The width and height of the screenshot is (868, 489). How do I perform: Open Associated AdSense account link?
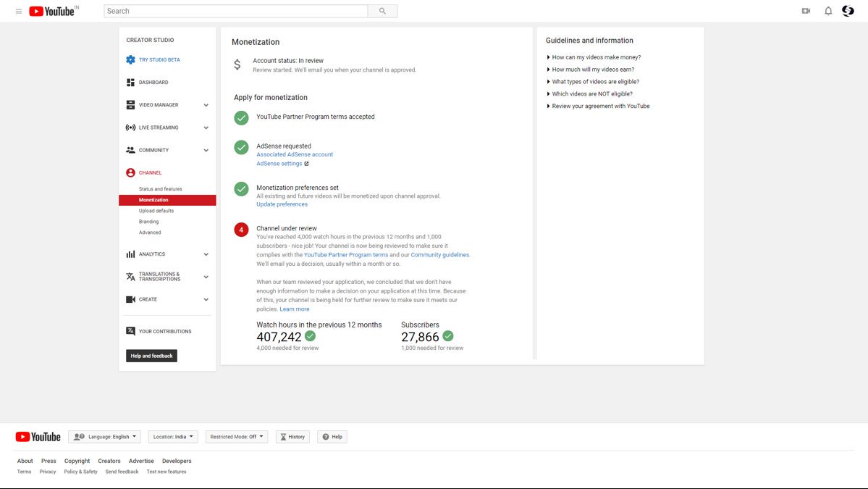click(295, 154)
